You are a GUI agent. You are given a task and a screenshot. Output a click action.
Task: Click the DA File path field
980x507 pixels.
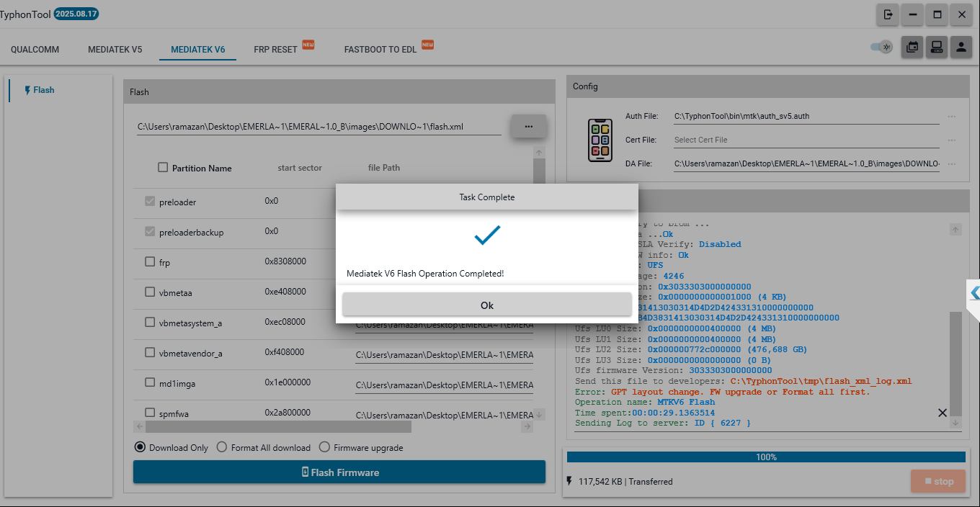[x=806, y=163]
